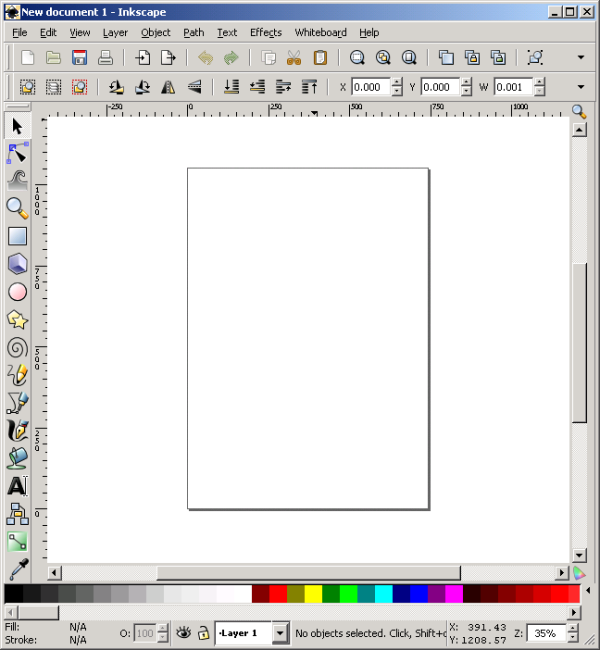The height and width of the screenshot is (650, 600).
Task: Open the Edit menu
Action: pos(48,32)
